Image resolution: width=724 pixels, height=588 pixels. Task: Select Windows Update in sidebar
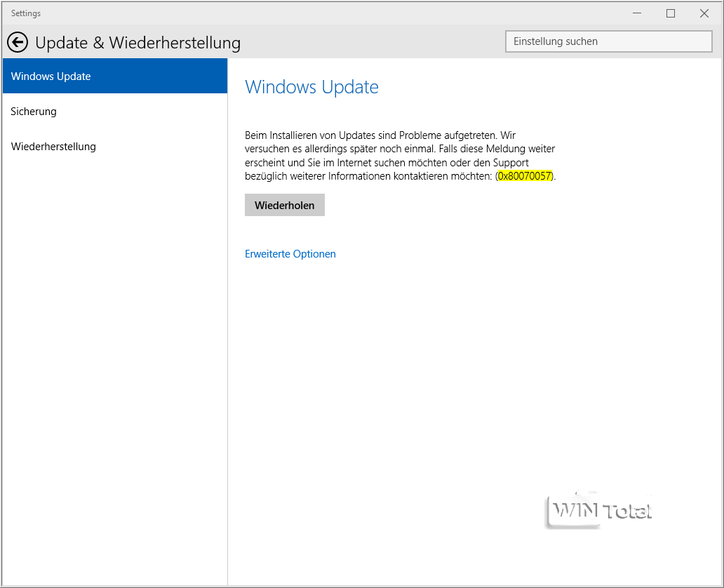[x=115, y=76]
